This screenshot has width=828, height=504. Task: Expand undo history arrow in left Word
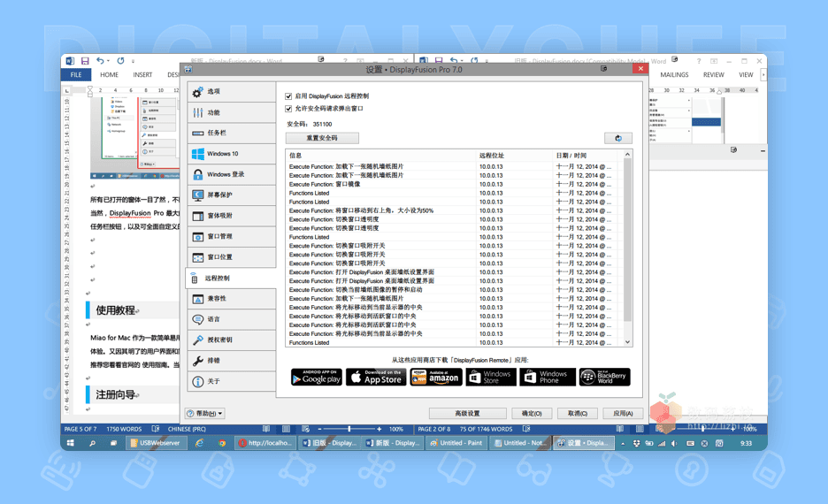click(x=108, y=61)
